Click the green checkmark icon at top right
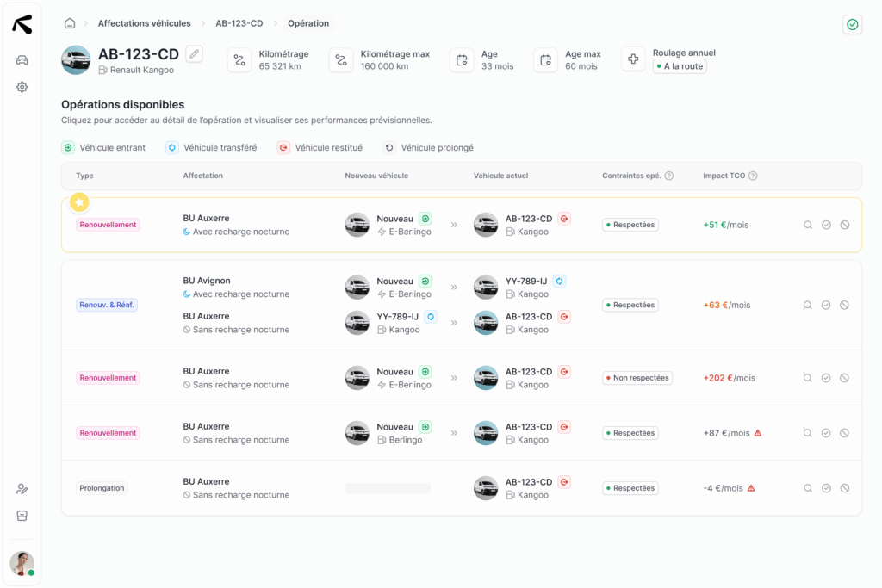 (x=852, y=25)
